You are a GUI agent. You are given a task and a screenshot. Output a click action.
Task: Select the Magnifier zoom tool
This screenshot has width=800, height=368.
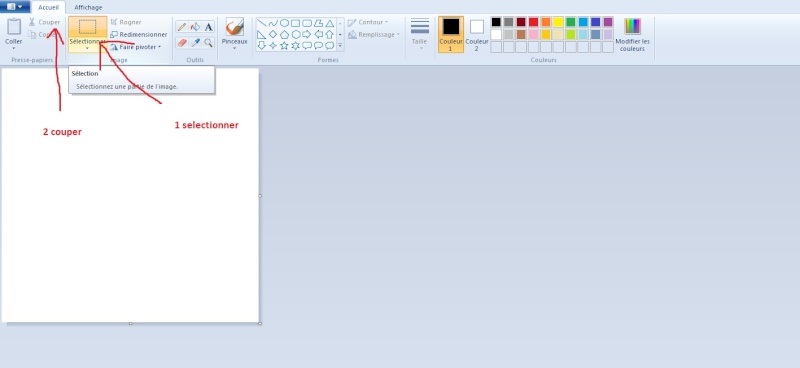click(208, 43)
